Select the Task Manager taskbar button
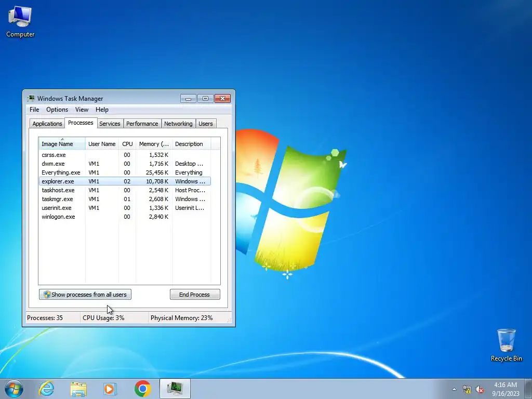Viewport: 532px width, 399px height. (175, 389)
